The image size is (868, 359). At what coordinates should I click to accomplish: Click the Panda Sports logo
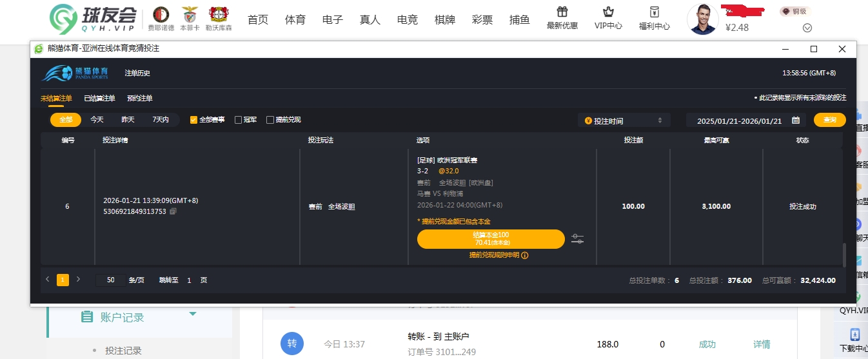[x=75, y=73]
